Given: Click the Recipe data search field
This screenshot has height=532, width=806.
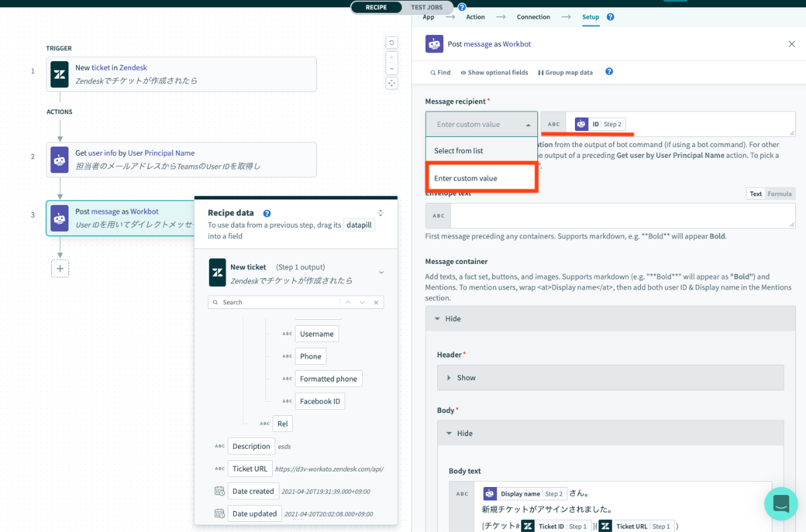Looking at the screenshot, I should (280, 302).
